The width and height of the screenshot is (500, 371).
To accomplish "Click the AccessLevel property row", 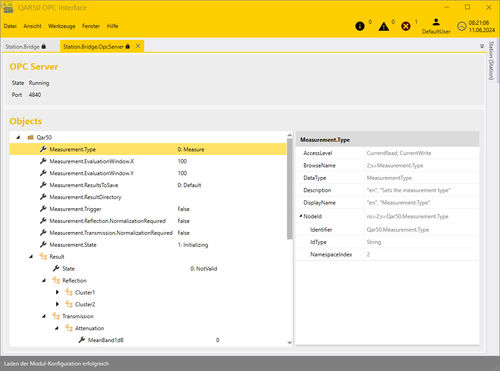I will point(388,153).
